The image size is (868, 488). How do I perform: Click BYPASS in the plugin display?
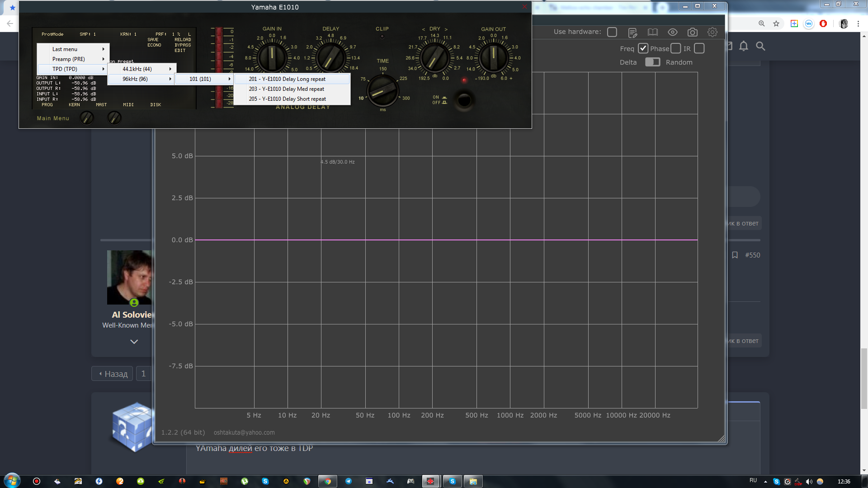tap(183, 45)
